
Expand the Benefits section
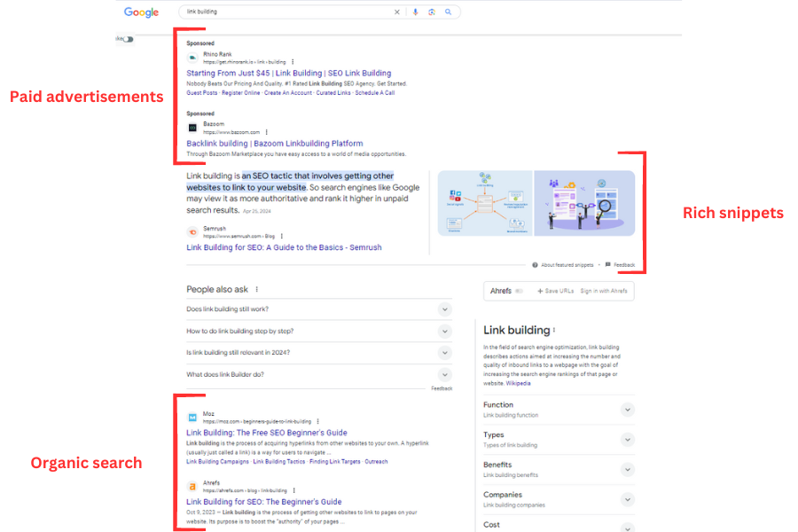[x=559, y=469]
